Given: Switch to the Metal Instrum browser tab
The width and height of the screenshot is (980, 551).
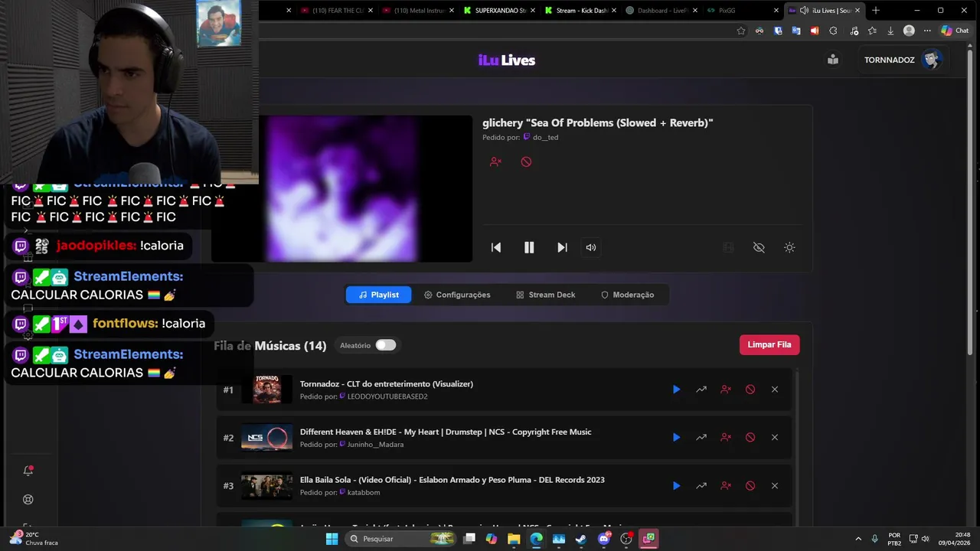Looking at the screenshot, I should [418, 11].
